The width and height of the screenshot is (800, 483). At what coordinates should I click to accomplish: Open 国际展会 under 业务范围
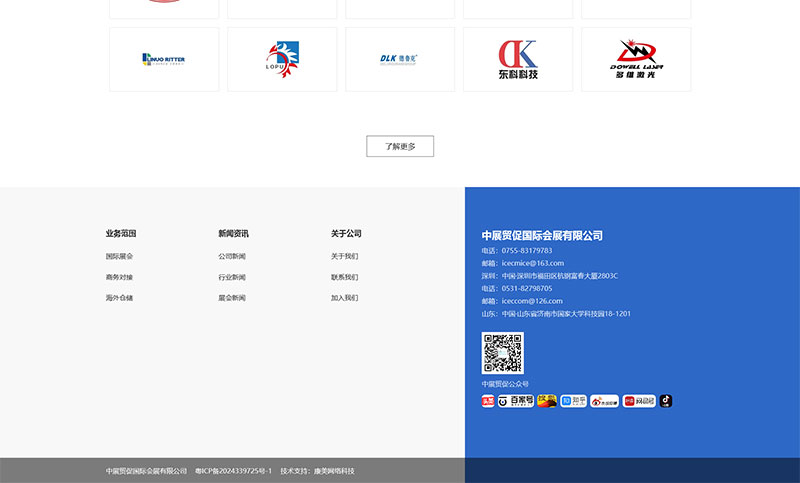coord(119,256)
